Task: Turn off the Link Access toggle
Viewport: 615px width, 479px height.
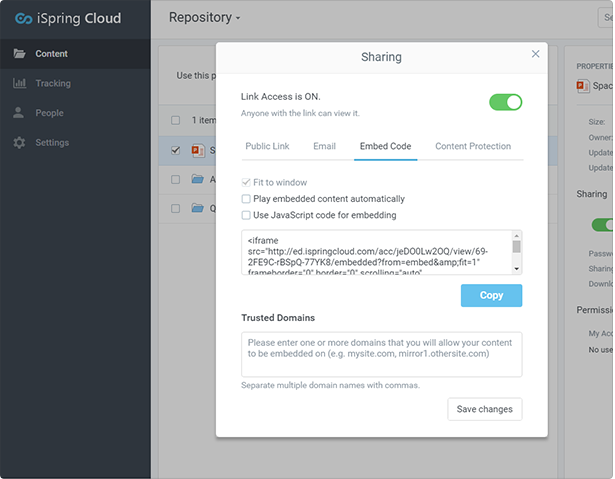Action: 505,102
